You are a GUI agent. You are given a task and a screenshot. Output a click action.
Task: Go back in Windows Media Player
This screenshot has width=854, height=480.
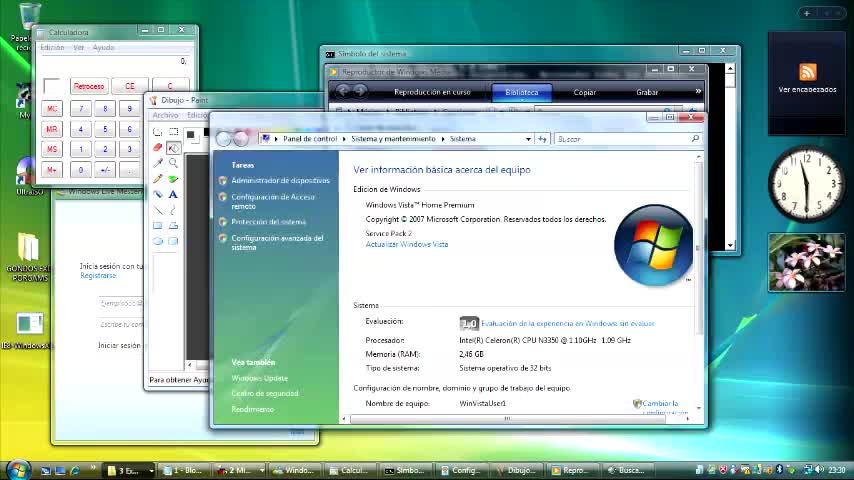pos(343,92)
